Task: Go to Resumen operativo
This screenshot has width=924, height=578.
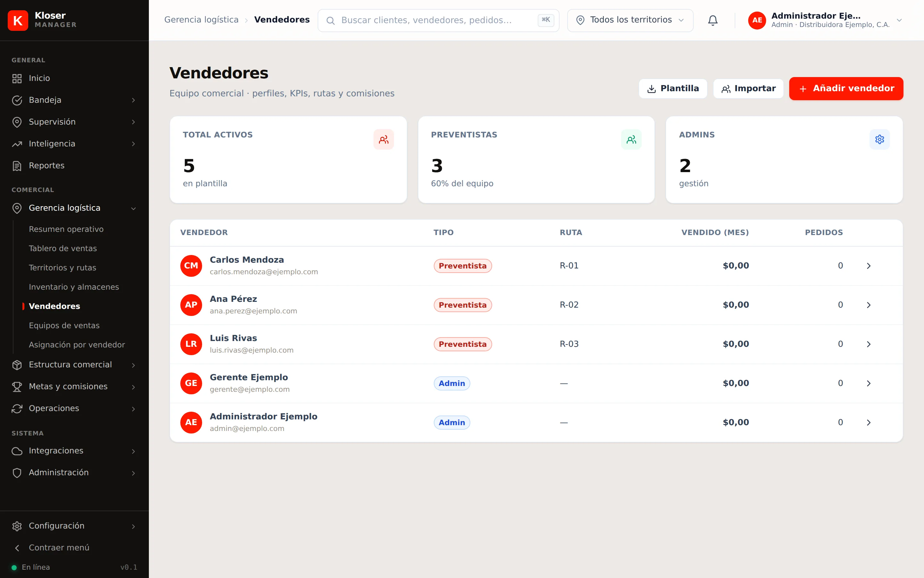Action: tap(66, 229)
